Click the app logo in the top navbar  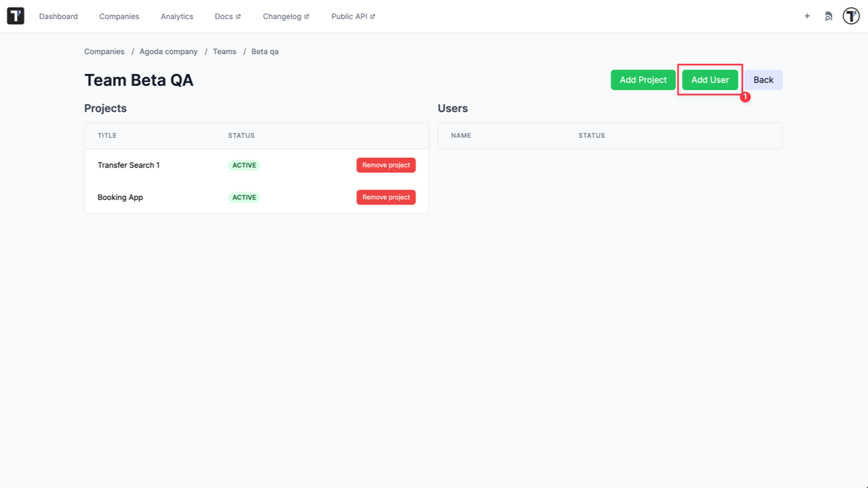(15, 16)
